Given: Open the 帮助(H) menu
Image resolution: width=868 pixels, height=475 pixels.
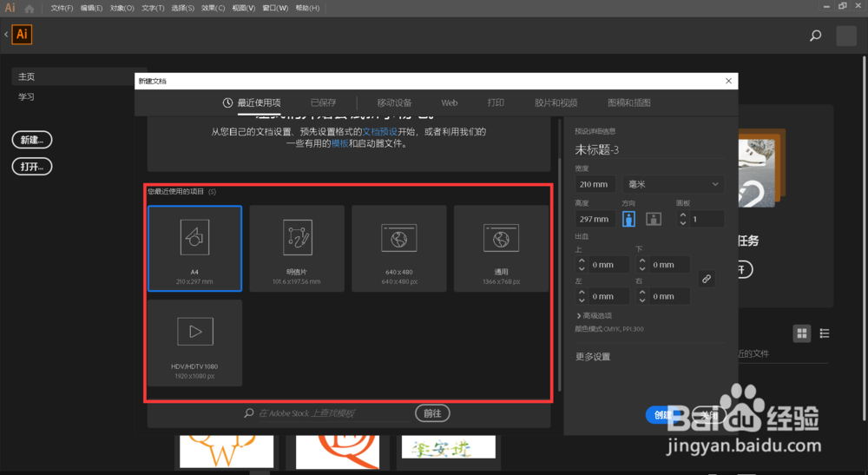Looking at the screenshot, I should 307,9.
